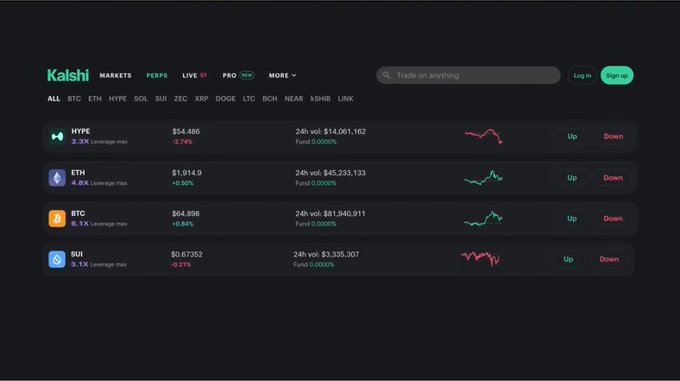The image size is (680, 381).
Task: Click the Sign up button
Action: coord(617,75)
